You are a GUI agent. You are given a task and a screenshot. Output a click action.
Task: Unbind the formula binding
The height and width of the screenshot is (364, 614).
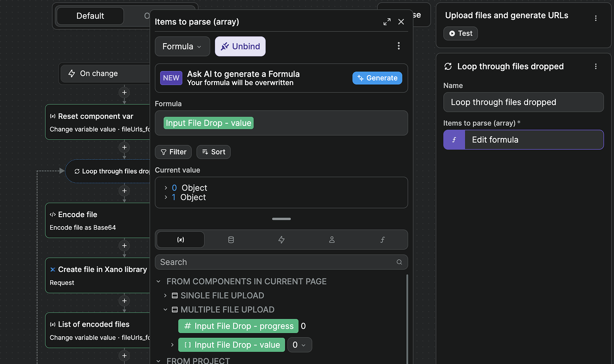point(240,46)
